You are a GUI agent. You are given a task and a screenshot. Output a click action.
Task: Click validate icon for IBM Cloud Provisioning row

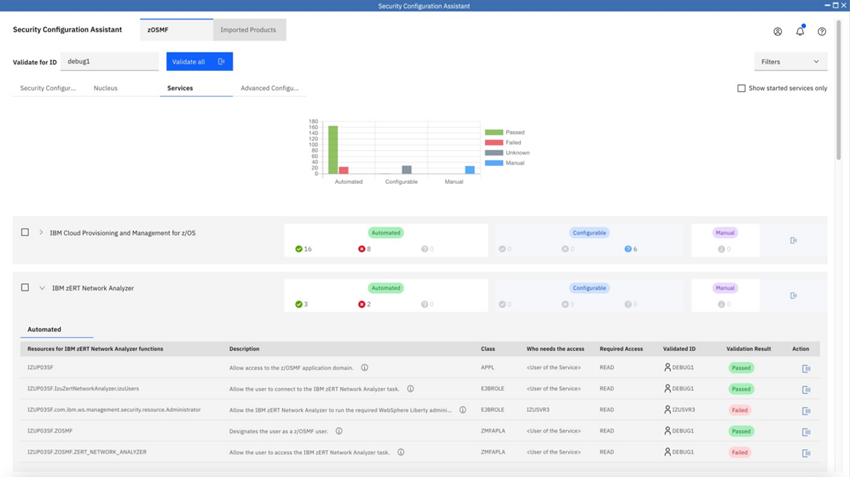click(x=794, y=240)
